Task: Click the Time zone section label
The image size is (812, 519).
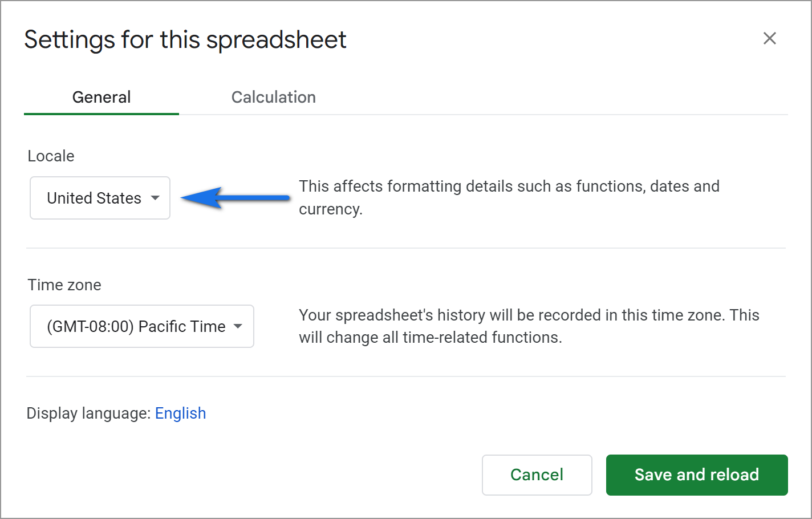Action: tap(64, 285)
